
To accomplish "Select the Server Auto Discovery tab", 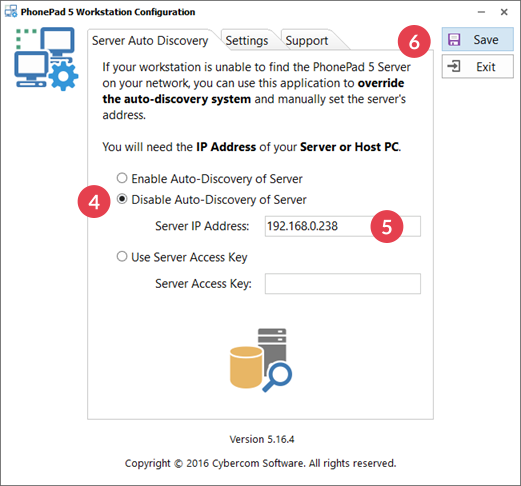I will tap(150, 41).
